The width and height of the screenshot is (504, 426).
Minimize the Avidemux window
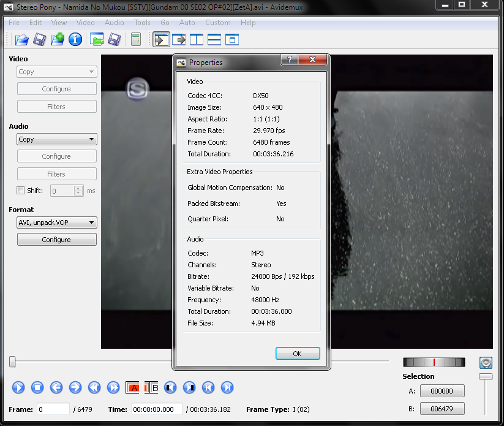coord(445,5)
